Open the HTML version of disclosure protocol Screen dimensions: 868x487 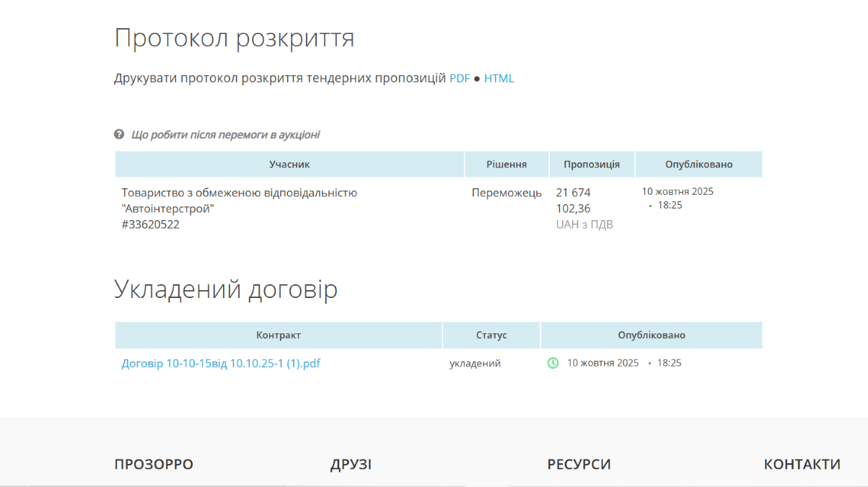click(x=499, y=79)
